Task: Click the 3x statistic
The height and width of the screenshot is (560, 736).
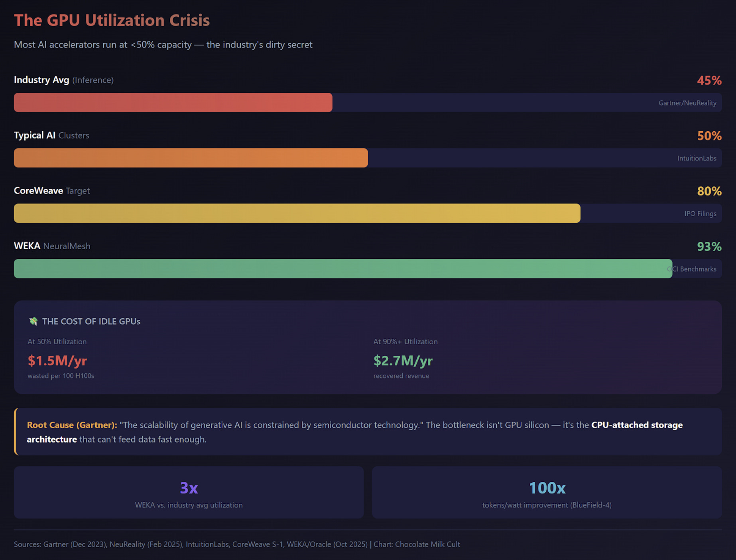Action: [189, 488]
